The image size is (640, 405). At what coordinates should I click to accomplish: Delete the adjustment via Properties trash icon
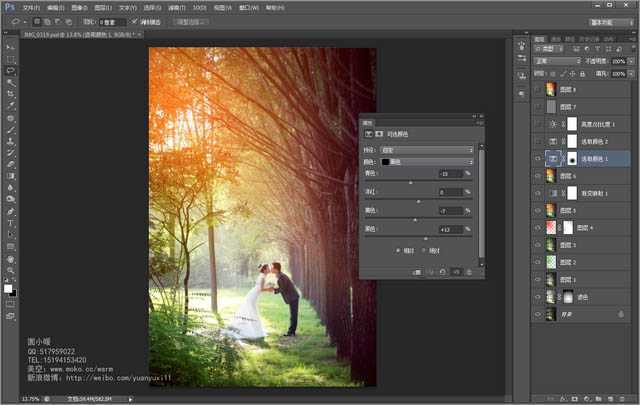tap(469, 272)
